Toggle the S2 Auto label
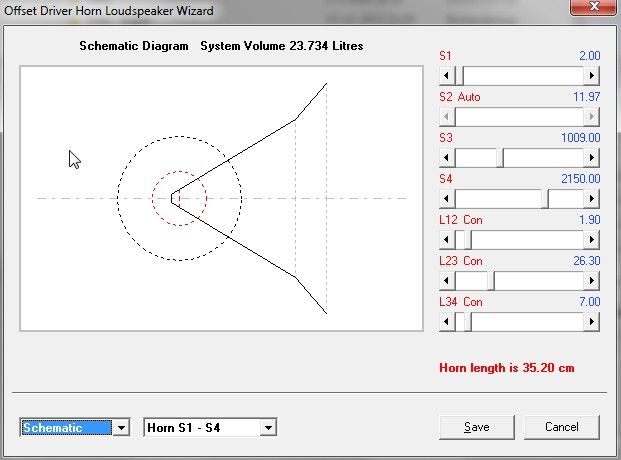 (460, 97)
